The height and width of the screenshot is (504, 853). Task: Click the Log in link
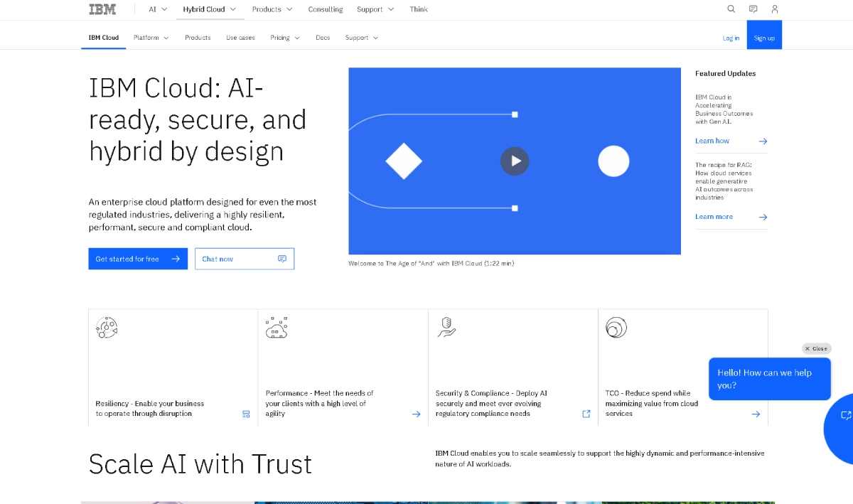[731, 38]
